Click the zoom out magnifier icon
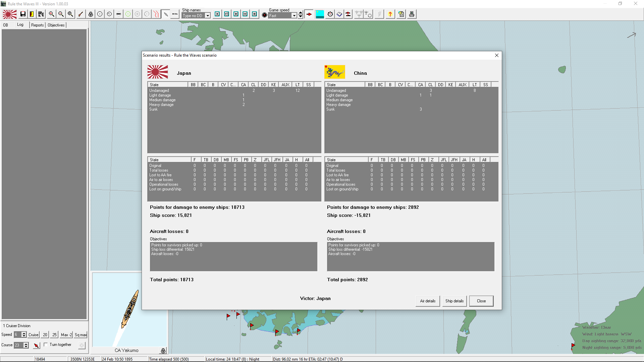Image resolution: width=644 pixels, height=362 pixels. pos(61,14)
